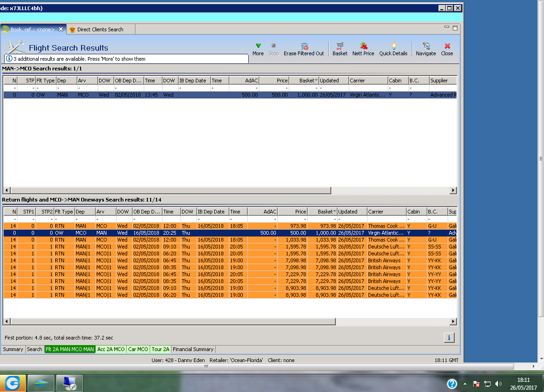Select Deutsche Luft row departing 09:10 priced 1,595.78
The image size is (544, 392).
(230, 247)
